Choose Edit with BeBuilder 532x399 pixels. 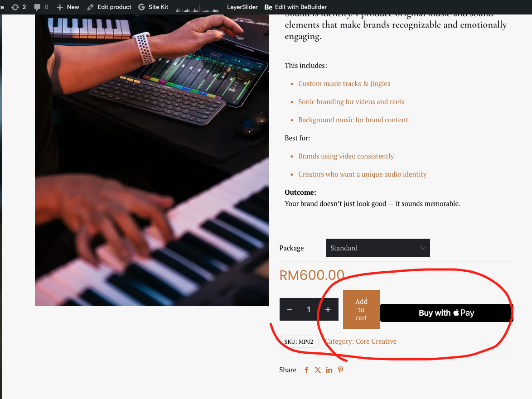295,7
